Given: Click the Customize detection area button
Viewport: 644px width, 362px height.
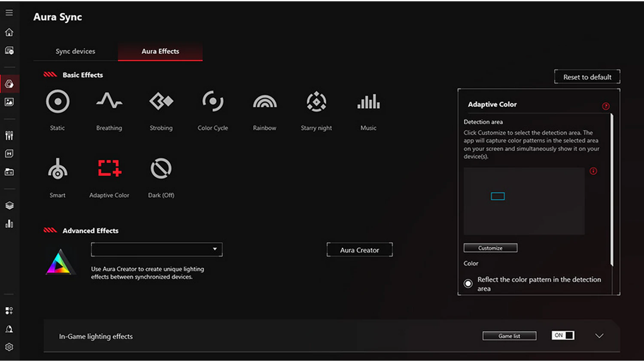Looking at the screenshot, I should point(490,248).
